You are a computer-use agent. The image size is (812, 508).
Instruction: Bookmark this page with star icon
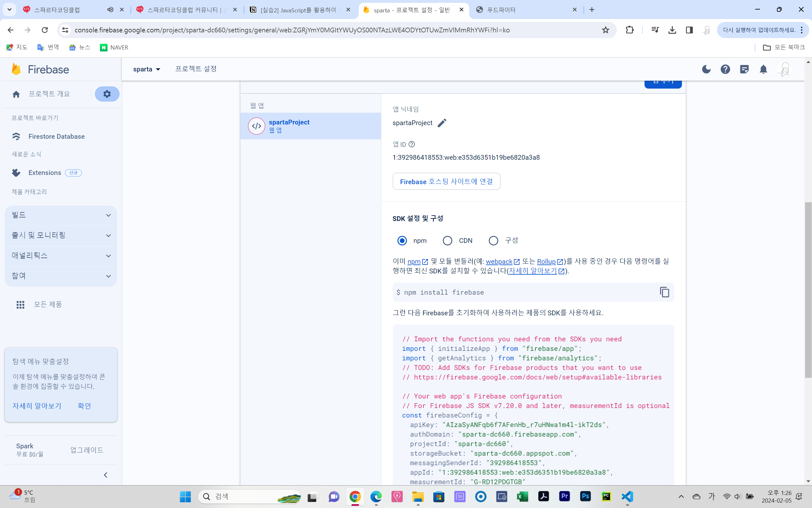coord(605,30)
